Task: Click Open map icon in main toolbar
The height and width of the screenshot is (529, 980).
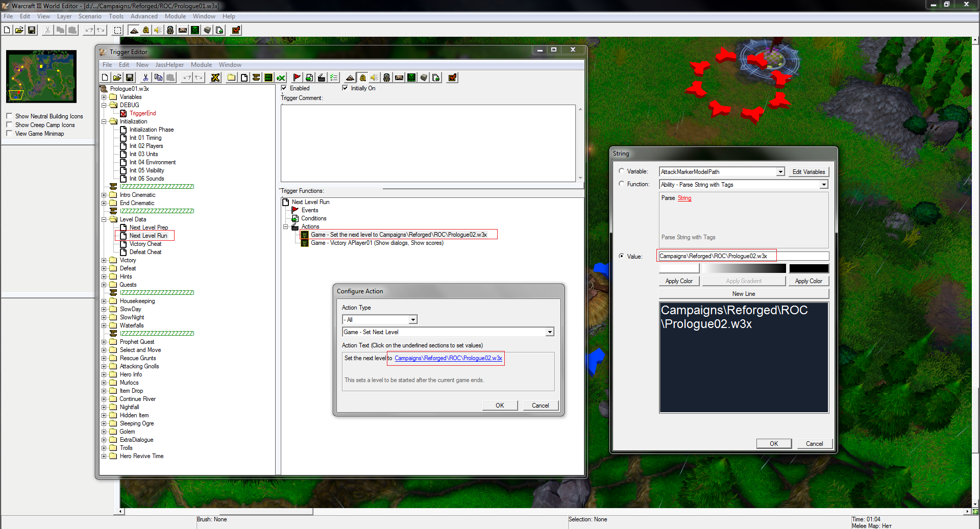Action: click(x=19, y=30)
